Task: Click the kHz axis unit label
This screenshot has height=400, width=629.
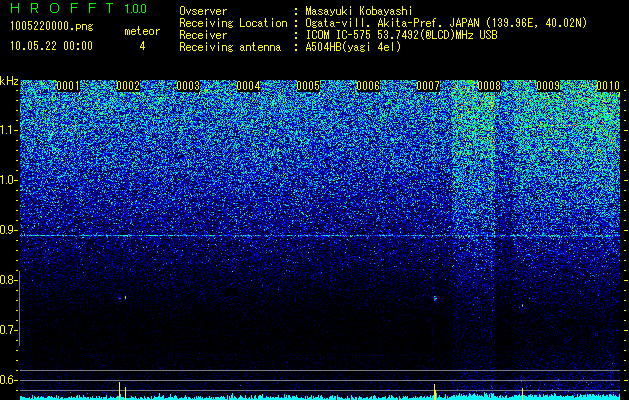Action: 9,81
